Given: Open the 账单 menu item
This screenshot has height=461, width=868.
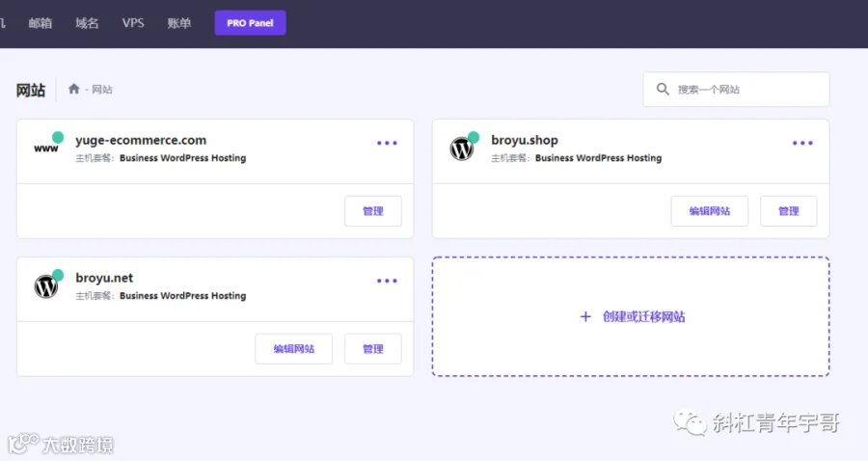Looking at the screenshot, I should coord(179,23).
